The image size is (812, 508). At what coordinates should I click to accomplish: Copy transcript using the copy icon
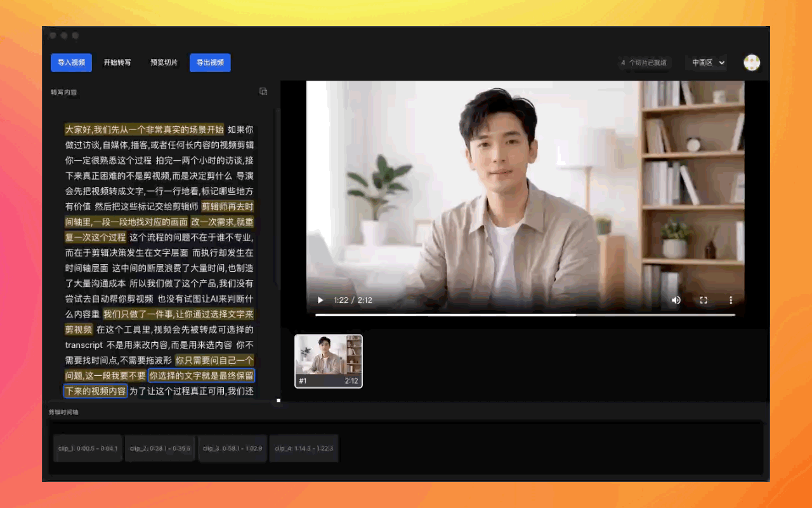263,91
